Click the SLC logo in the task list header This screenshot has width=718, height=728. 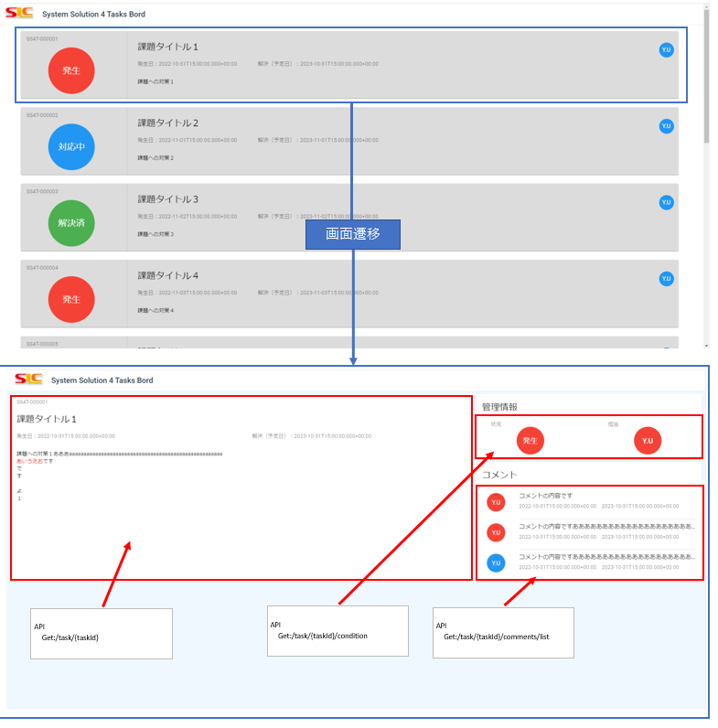(19, 13)
